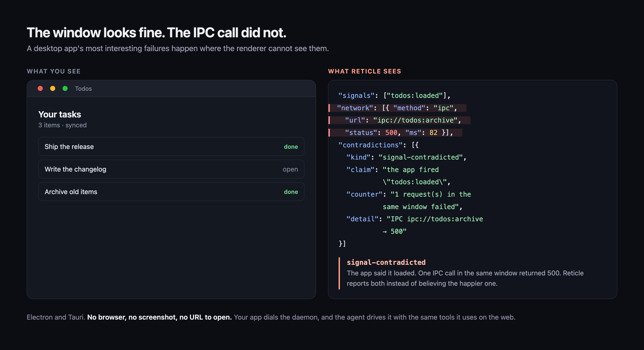Click 'done' status on Ship the release
644x350 pixels.
(291, 147)
